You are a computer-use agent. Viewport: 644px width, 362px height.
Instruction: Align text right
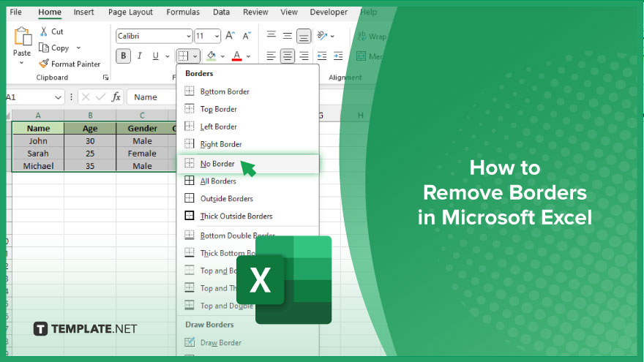(x=304, y=56)
